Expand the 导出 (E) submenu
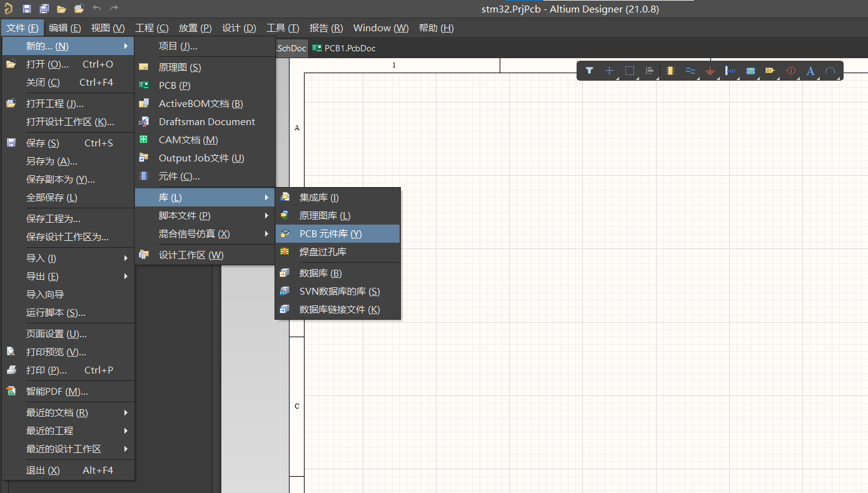This screenshot has width=868, height=493. pyautogui.click(x=68, y=277)
